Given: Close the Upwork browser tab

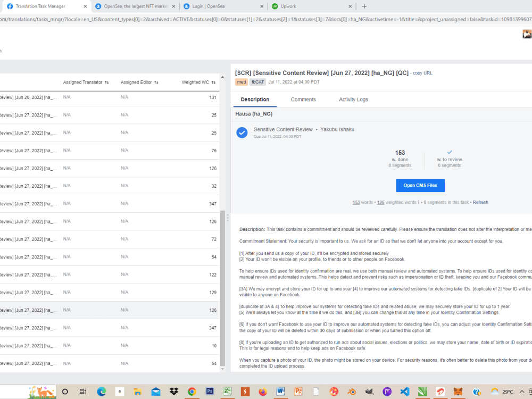Looking at the screenshot, I should [x=350, y=6].
